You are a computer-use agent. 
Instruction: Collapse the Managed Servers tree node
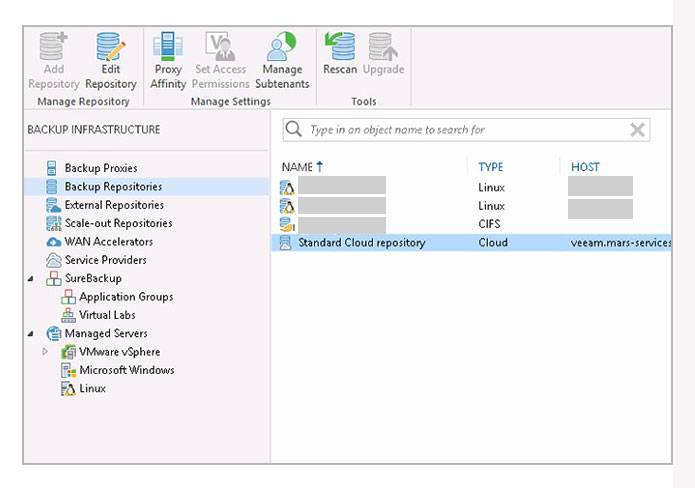(31, 334)
